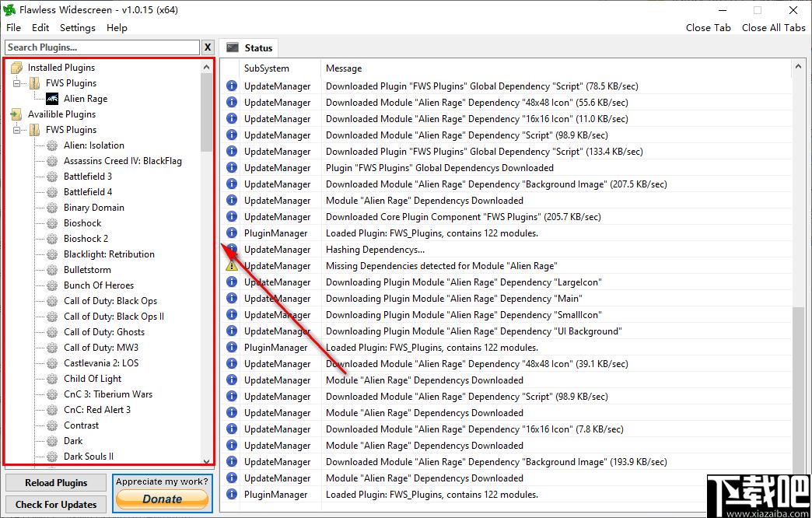This screenshot has height=518, width=812.
Task: Click the "Hashing Dependencys..." message
Action: point(375,249)
